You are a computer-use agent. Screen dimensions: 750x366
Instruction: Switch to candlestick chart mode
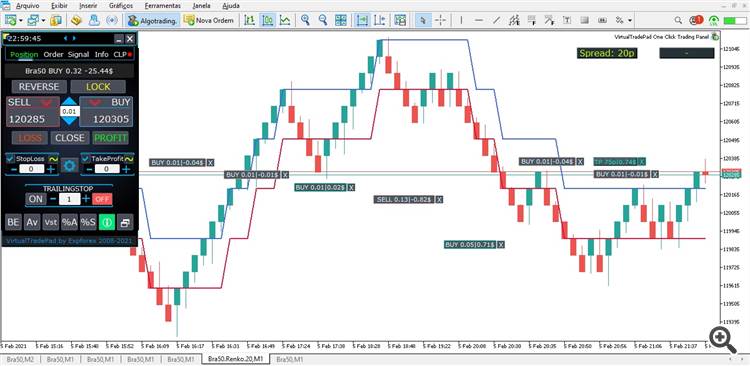(x=267, y=20)
